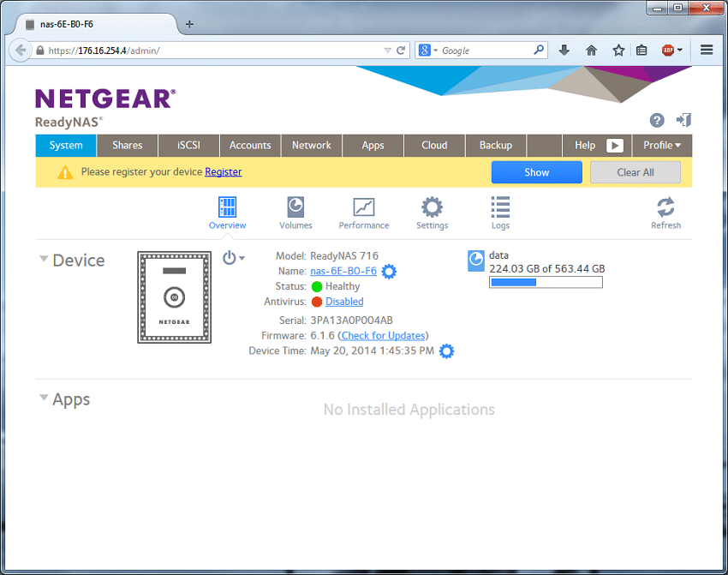Open a new browser tab
Screen dimensions: 728x575
click(189, 24)
